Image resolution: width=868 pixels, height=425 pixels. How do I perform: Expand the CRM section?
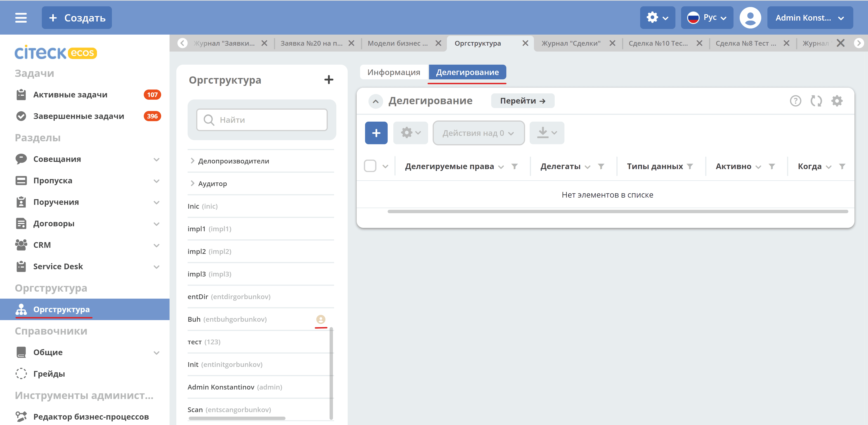pos(156,245)
